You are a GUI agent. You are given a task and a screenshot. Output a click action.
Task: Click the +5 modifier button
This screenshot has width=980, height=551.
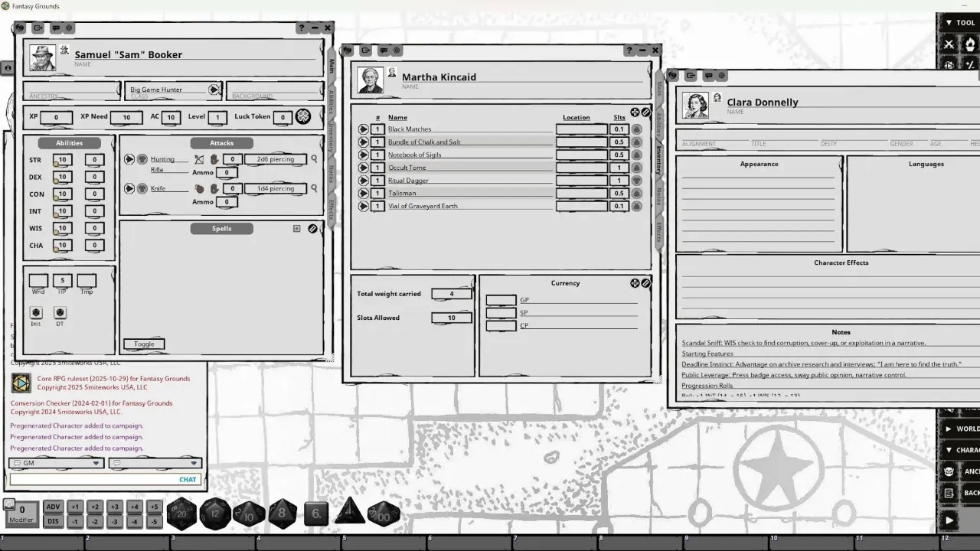coord(154,507)
